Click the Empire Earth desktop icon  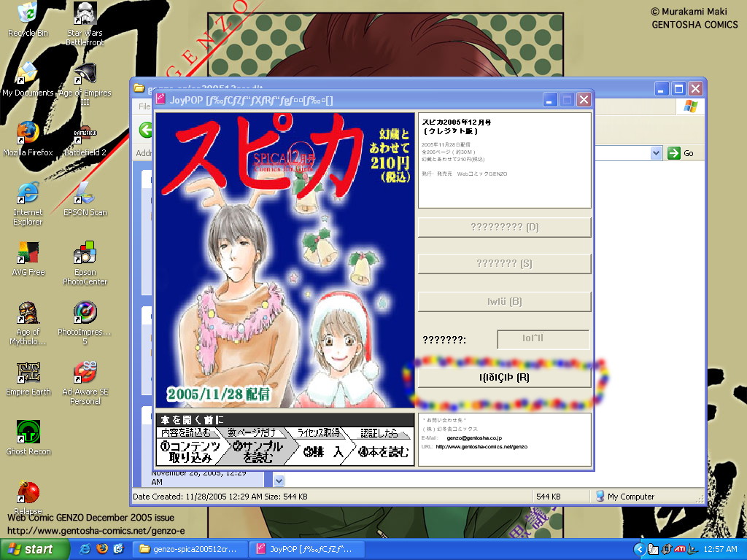pos(28,373)
